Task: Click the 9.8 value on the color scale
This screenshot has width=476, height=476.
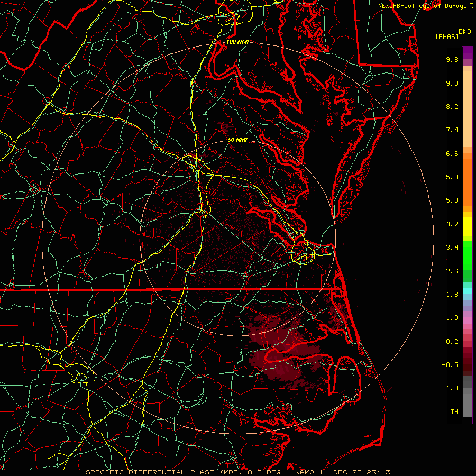Action: [452, 59]
